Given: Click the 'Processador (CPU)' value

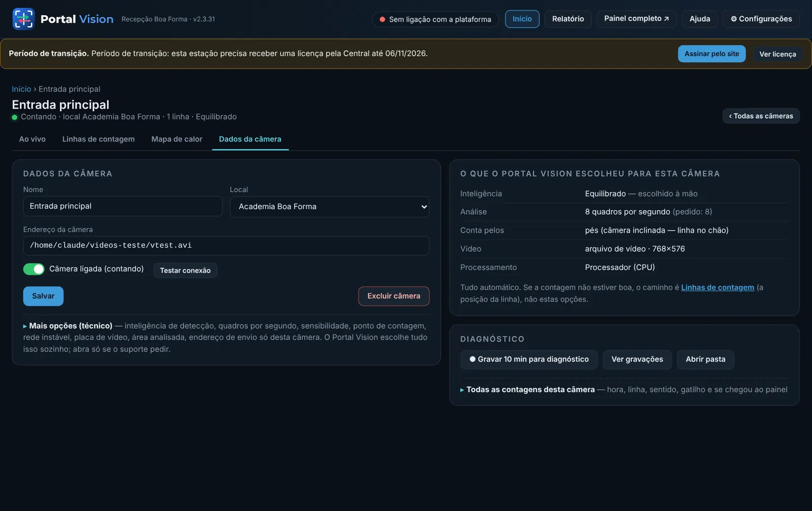Looking at the screenshot, I should point(620,267).
